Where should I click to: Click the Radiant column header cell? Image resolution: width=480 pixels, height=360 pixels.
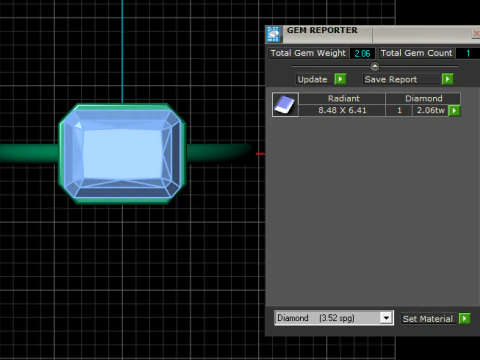point(343,99)
